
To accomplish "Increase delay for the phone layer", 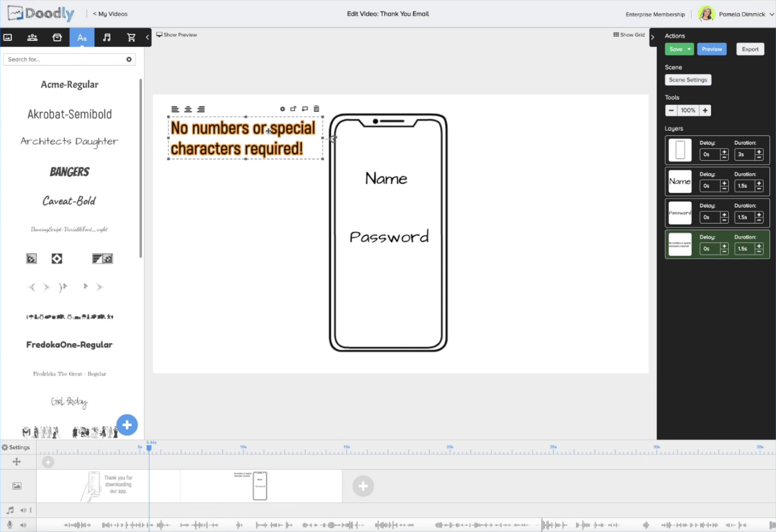I will pyautogui.click(x=724, y=152).
